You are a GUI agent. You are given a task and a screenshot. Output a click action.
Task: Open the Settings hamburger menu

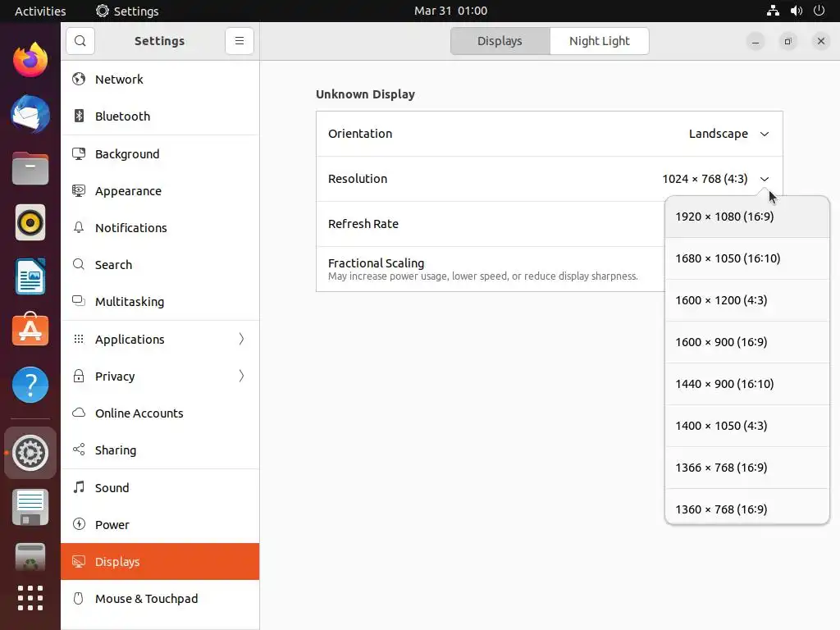pyautogui.click(x=239, y=41)
